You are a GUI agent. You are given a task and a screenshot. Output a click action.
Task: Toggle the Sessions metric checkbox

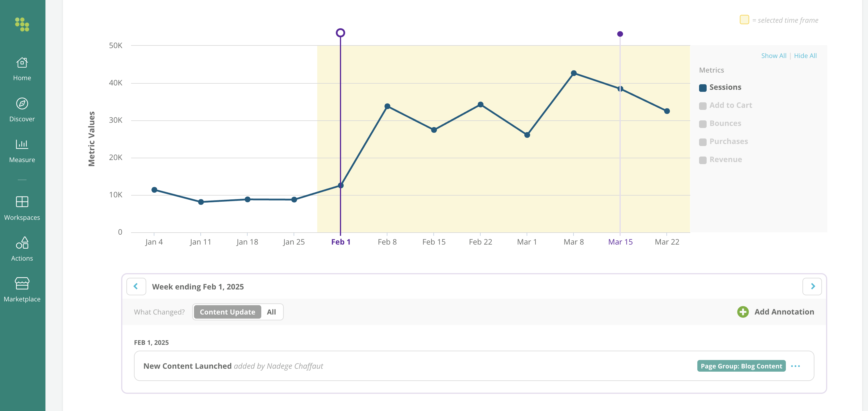pos(703,88)
